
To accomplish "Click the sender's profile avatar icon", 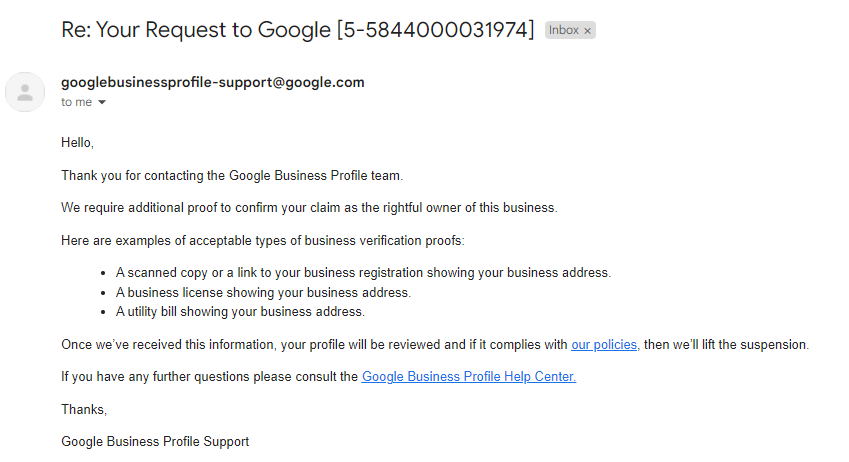I will [25, 92].
